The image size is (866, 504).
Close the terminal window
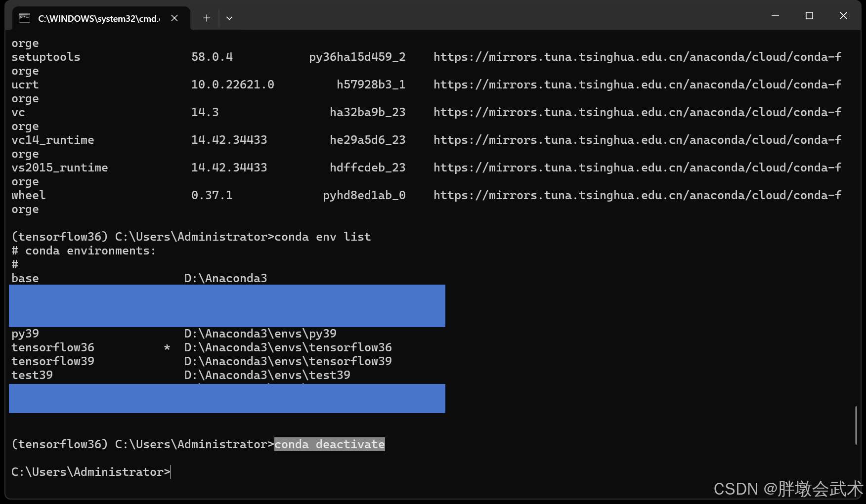pyautogui.click(x=843, y=16)
